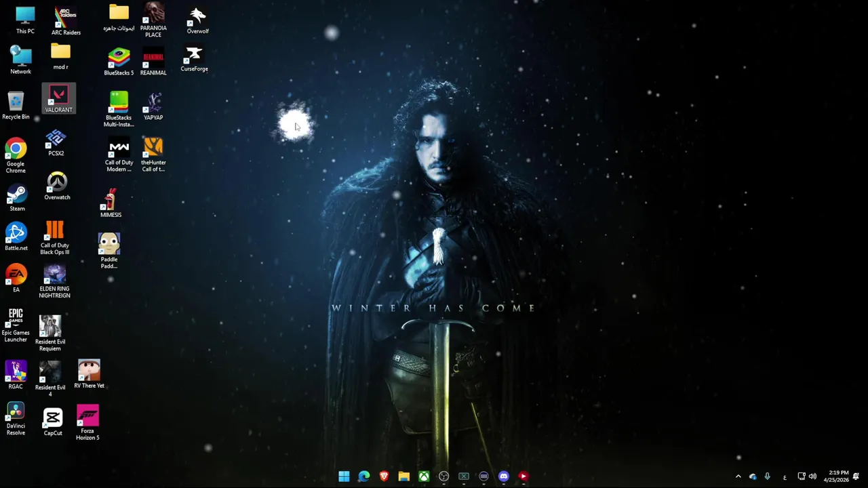Select the MIMESIS game shortcut
The width and height of the screenshot is (868, 488).
tap(111, 203)
